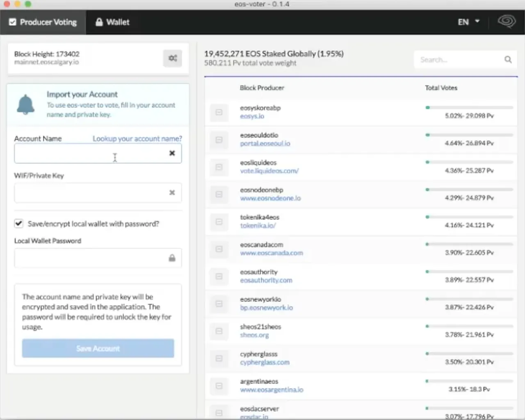Toggle vote selection for eoseouldotio
525x420 pixels.
(x=219, y=140)
